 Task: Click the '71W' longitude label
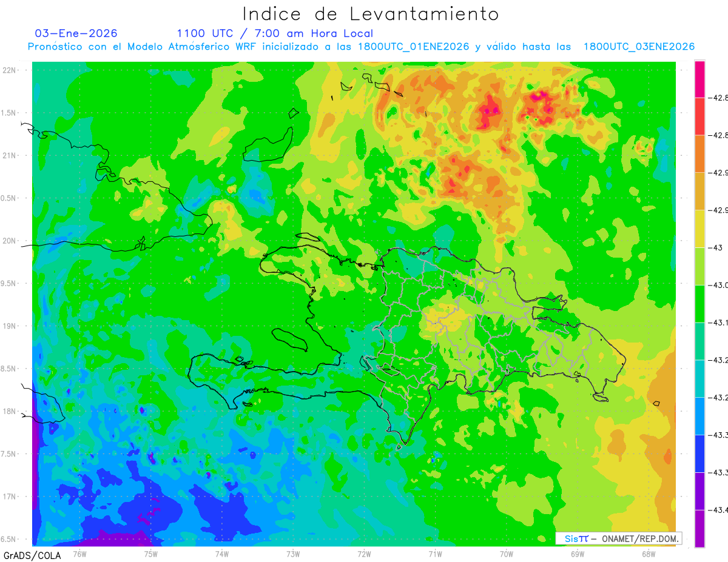435,554
